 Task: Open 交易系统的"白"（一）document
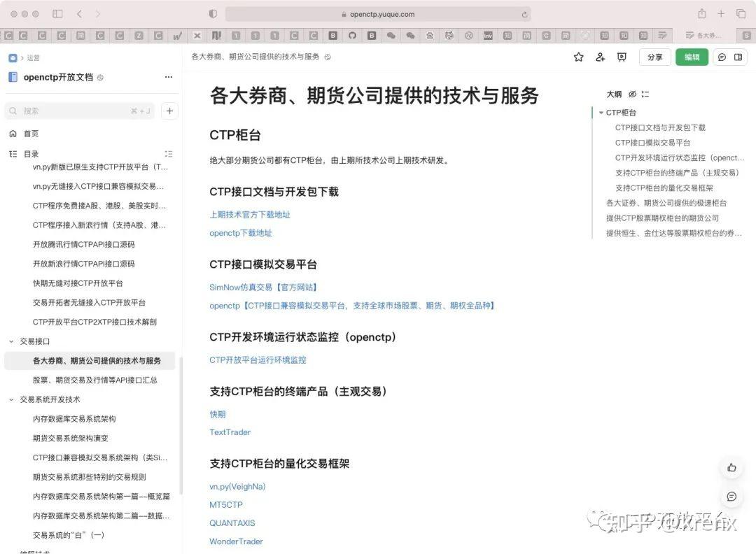click(x=69, y=534)
